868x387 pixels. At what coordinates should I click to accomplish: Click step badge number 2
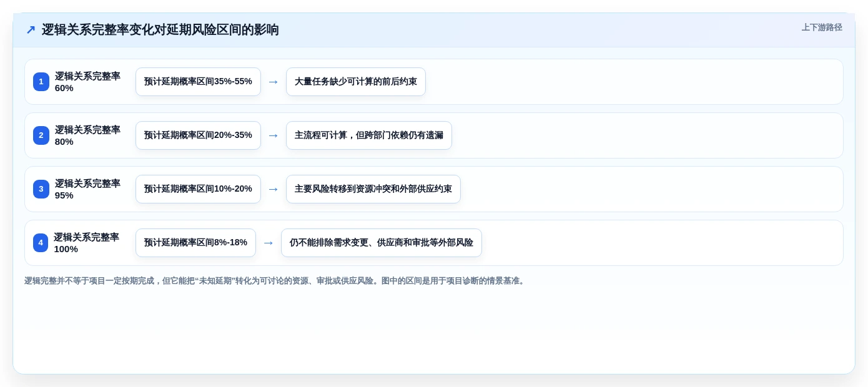tap(41, 135)
